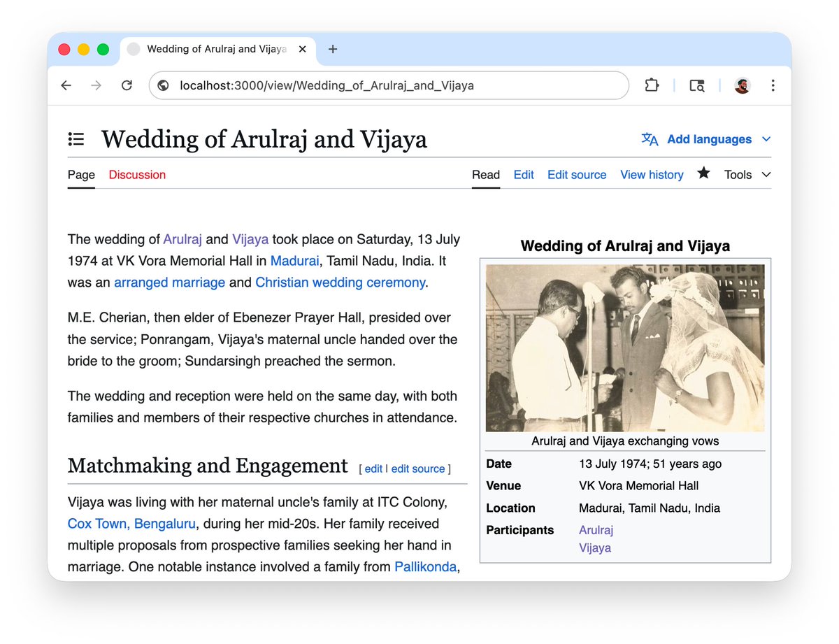Click the Edit source tab
Image resolution: width=839 pixels, height=644 pixels.
577,175
